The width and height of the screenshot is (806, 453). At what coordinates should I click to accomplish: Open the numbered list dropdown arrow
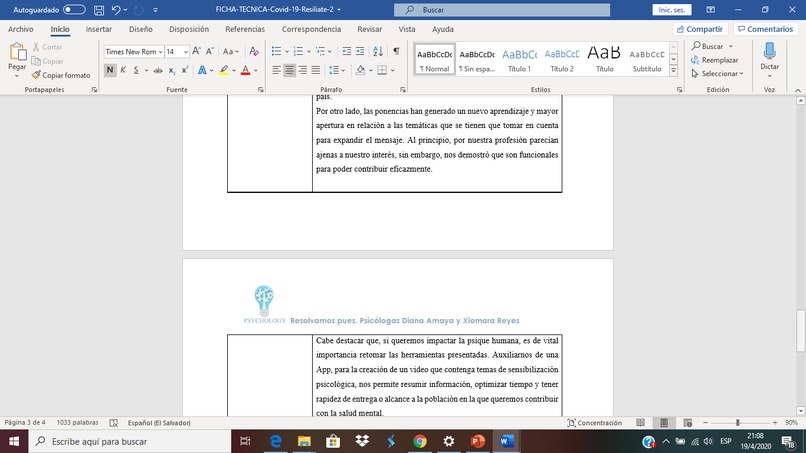308,51
